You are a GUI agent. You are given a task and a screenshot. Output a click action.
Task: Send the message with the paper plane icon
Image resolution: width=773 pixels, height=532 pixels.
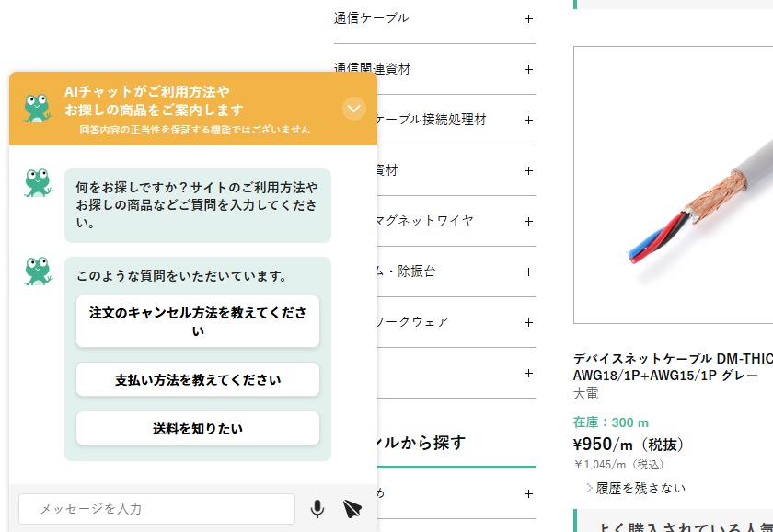pyautogui.click(x=352, y=508)
